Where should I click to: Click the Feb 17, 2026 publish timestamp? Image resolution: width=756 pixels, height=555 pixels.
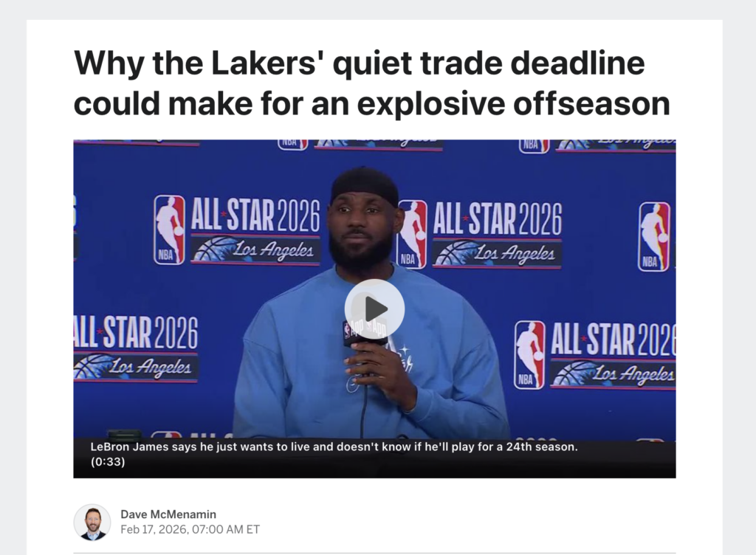click(190, 529)
